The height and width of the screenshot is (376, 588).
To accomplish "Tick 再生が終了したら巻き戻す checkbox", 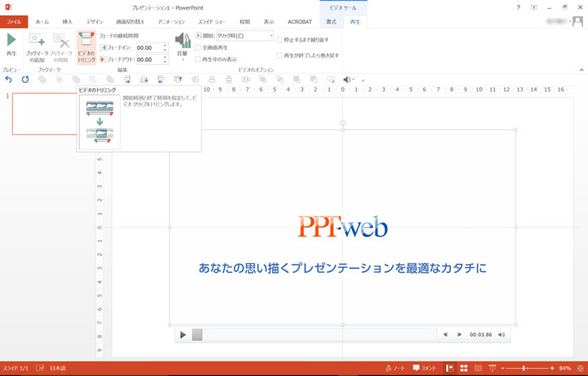I will [x=280, y=56].
